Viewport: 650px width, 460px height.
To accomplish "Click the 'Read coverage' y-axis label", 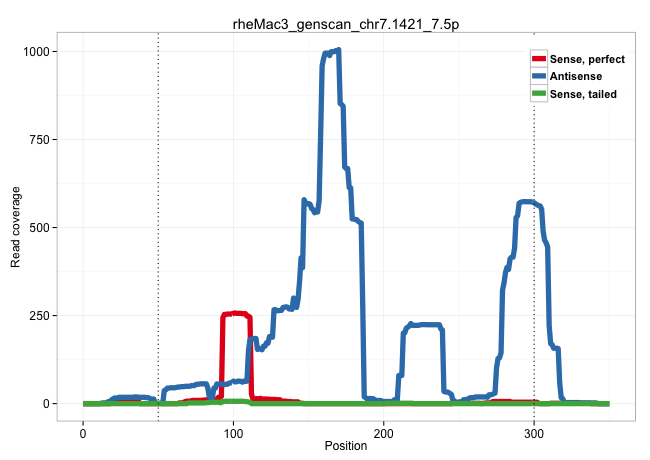I will pos(16,226).
